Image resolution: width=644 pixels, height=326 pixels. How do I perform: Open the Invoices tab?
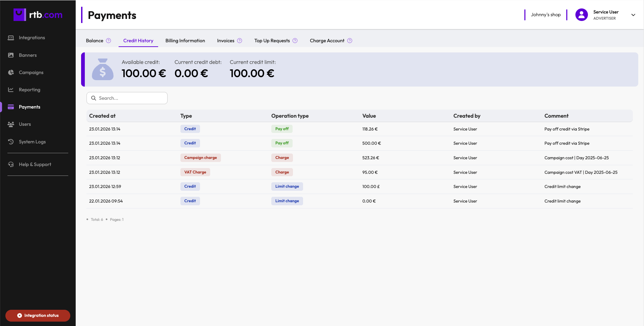tap(225, 41)
